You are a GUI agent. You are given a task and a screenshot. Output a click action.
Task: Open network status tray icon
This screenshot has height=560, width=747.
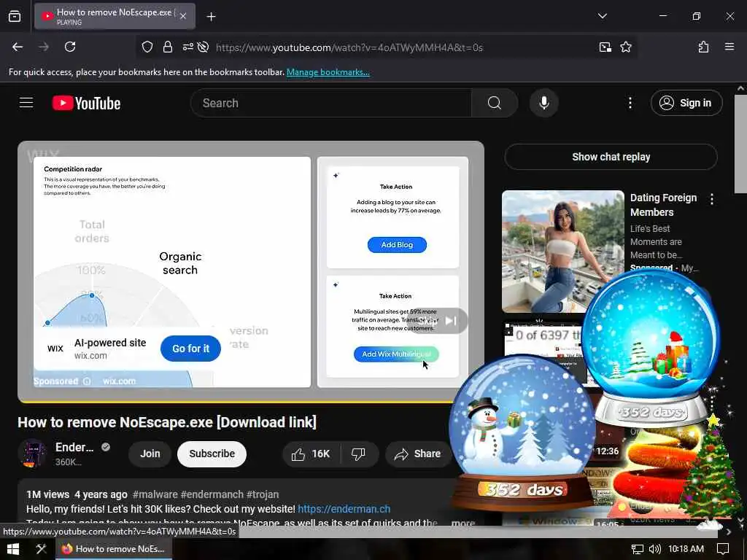(637, 549)
